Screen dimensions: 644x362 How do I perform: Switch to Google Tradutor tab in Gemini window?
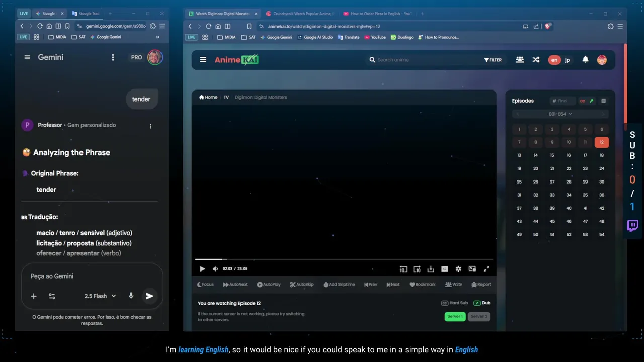86,14
